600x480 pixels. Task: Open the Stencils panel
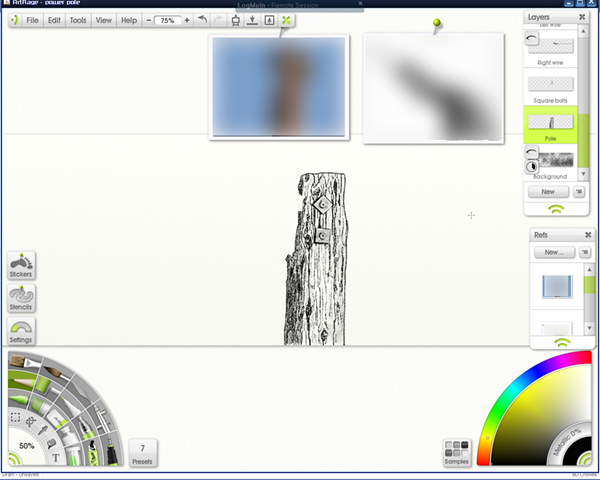tap(21, 298)
